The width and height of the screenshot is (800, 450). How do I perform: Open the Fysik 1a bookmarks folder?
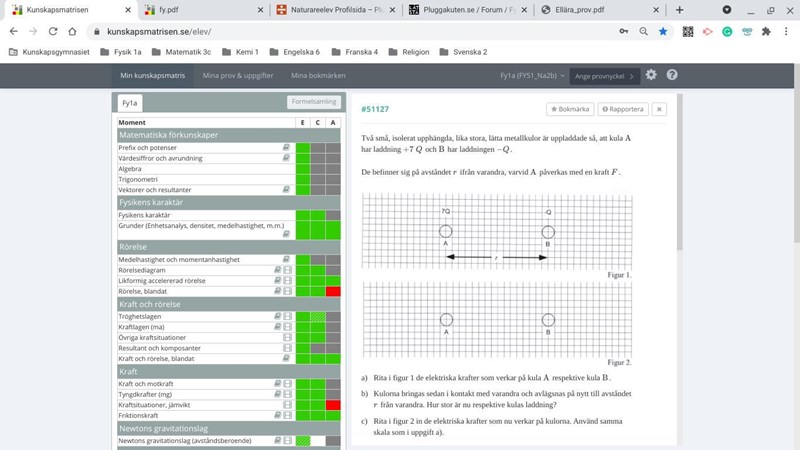tap(120, 52)
